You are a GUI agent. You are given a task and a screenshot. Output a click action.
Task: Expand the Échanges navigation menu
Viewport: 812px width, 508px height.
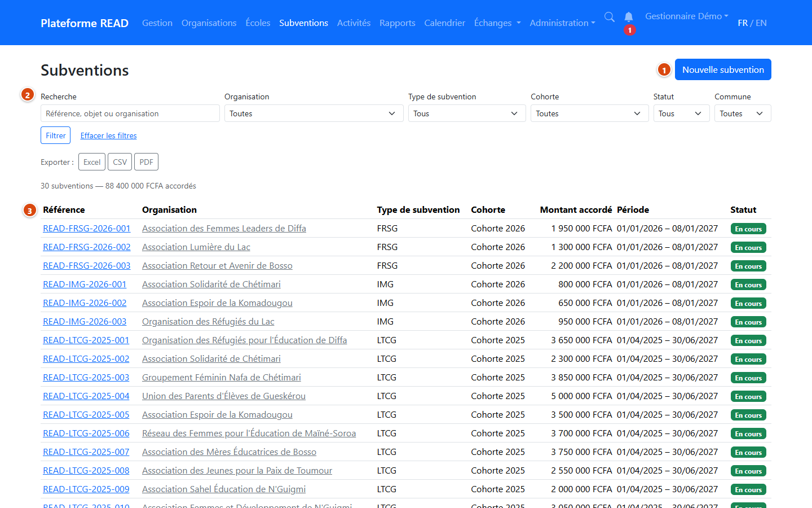point(497,23)
